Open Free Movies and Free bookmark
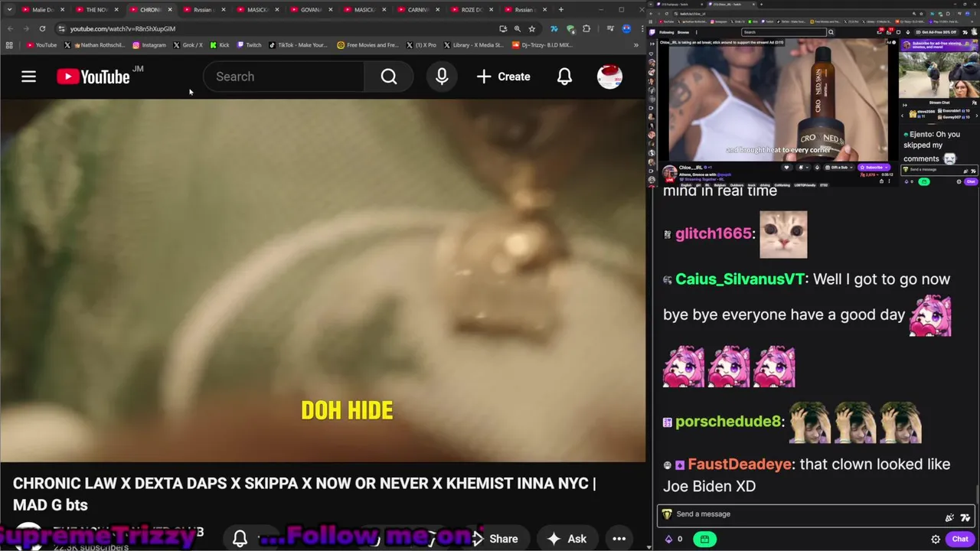The width and height of the screenshot is (980, 551). coord(367,45)
